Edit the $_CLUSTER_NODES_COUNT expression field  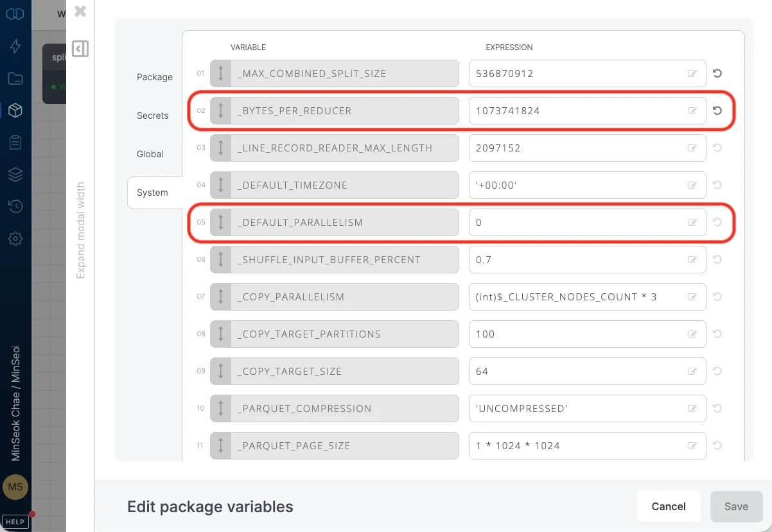(587, 296)
